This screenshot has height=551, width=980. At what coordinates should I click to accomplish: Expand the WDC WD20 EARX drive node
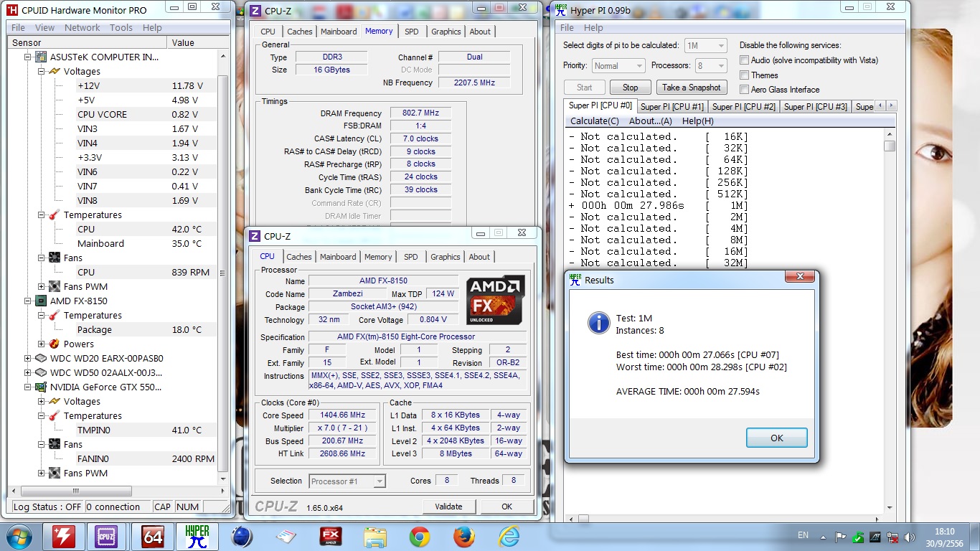pyautogui.click(x=27, y=358)
